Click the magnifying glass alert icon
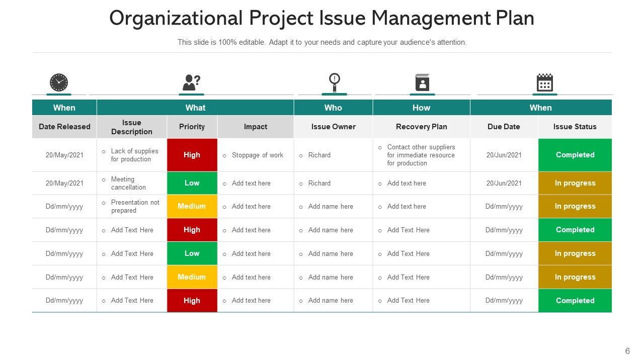Viewport: 644px width, 362px height. [335, 82]
